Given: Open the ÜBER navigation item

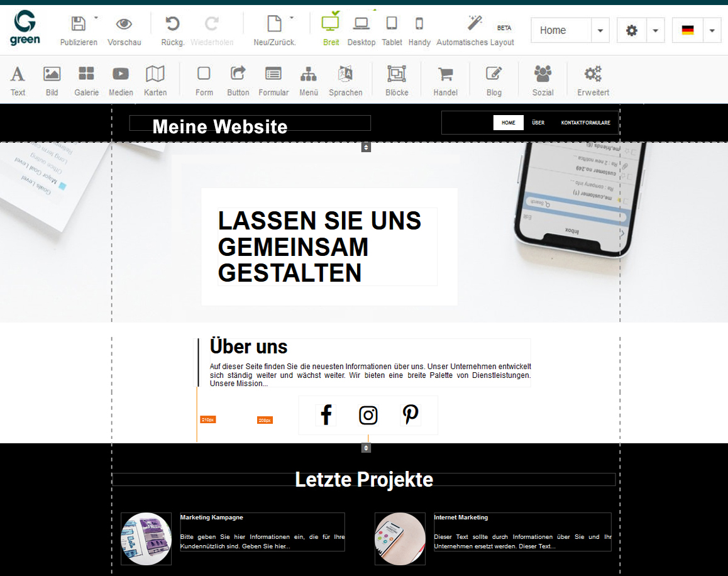Looking at the screenshot, I should 539,123.
